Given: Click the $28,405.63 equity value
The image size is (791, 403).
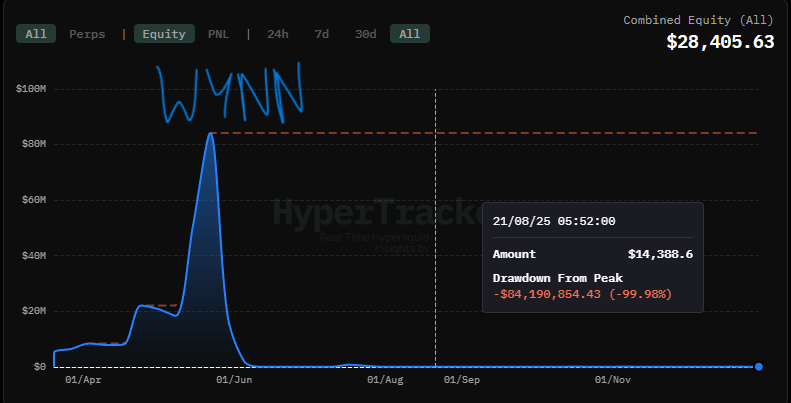Looking at the screenshot, I should pos(720,42).
